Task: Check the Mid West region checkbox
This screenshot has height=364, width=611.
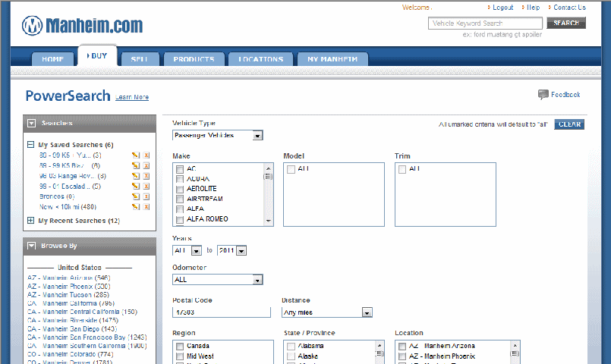Action: [180, 356]
